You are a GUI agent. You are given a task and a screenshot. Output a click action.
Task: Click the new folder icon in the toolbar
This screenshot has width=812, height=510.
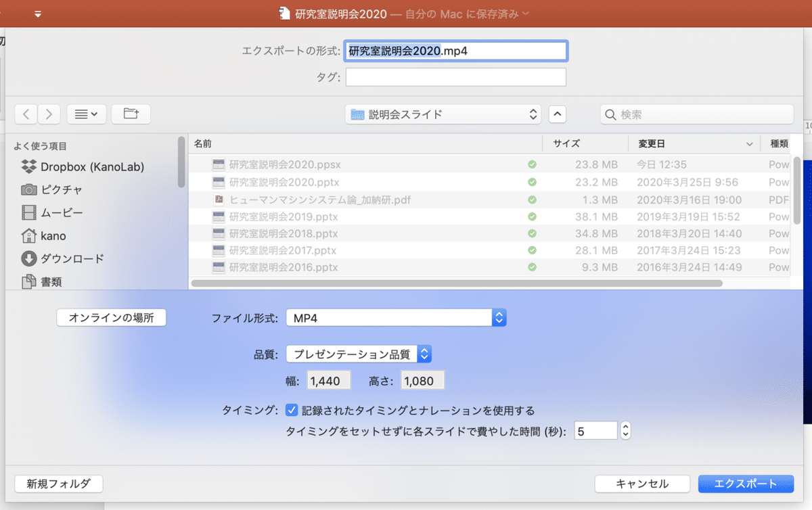[x=130, y=114]
